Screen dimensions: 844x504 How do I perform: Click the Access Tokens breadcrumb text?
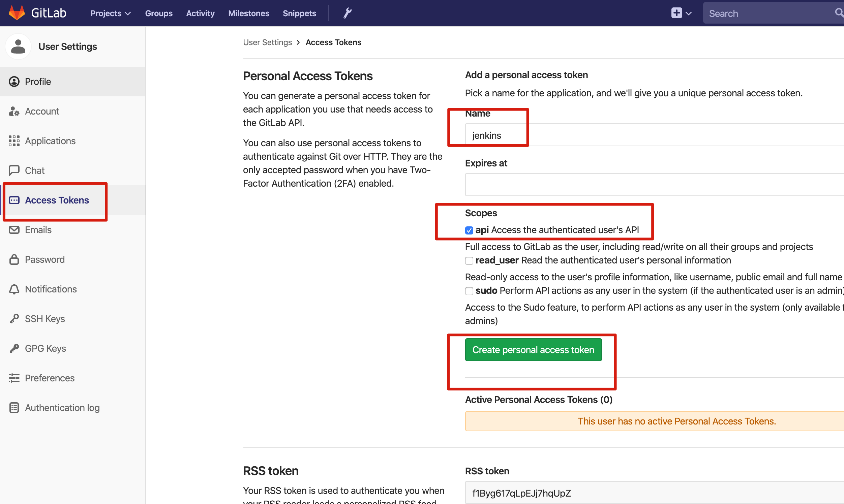333,42
